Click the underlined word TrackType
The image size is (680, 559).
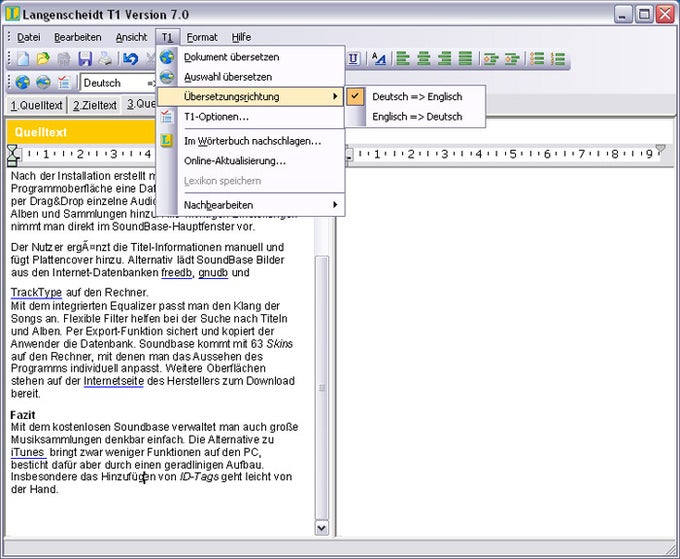36,293
